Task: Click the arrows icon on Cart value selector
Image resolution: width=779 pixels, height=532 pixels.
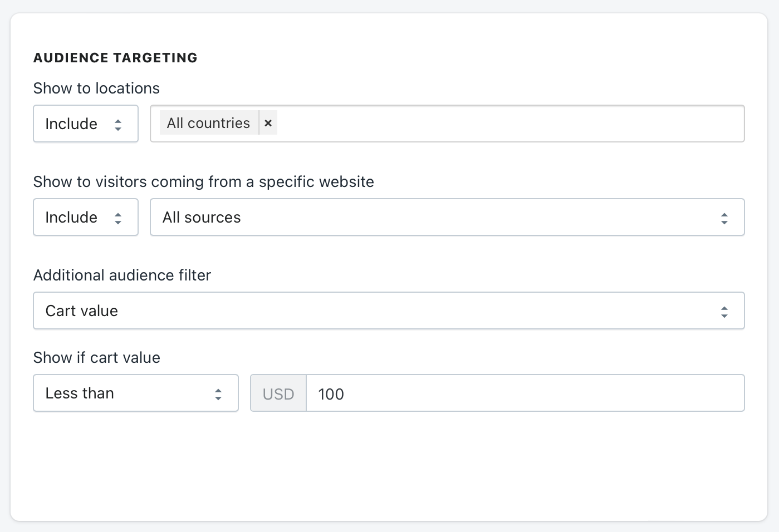Action: (724, 312)
